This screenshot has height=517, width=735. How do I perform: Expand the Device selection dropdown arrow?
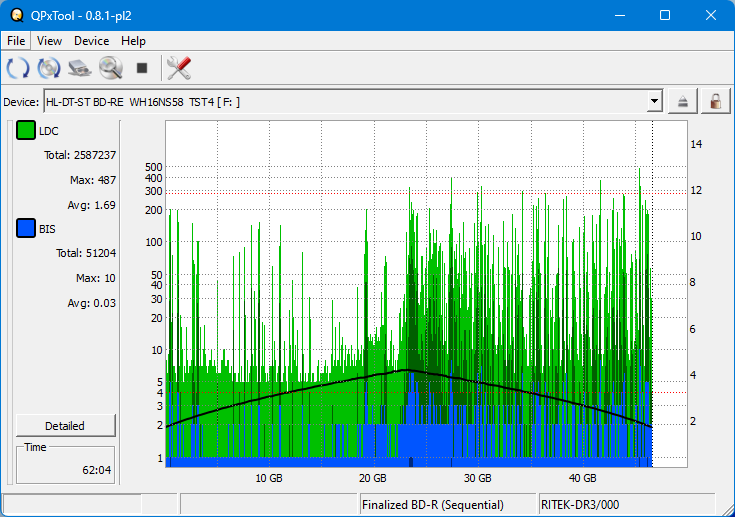654,101
